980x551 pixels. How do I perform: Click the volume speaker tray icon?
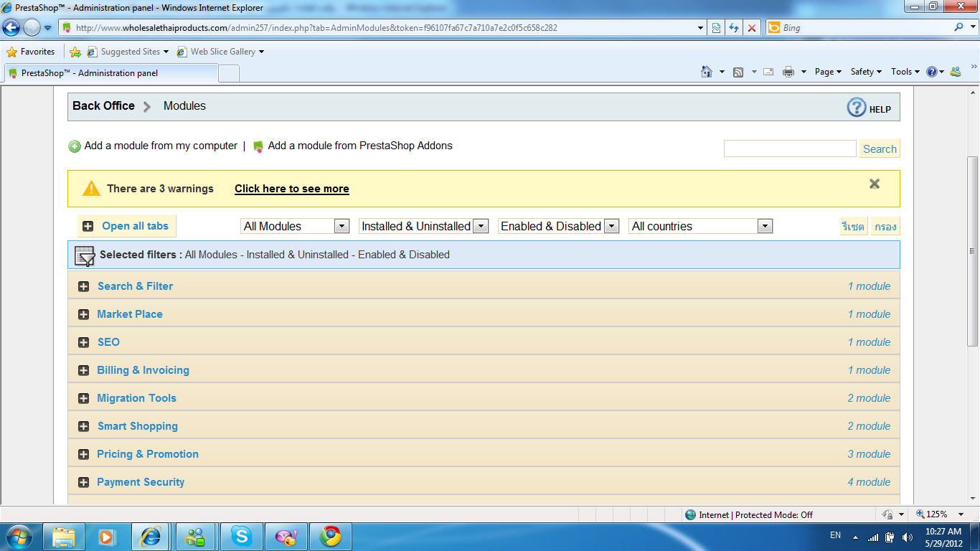pos(908,537)
